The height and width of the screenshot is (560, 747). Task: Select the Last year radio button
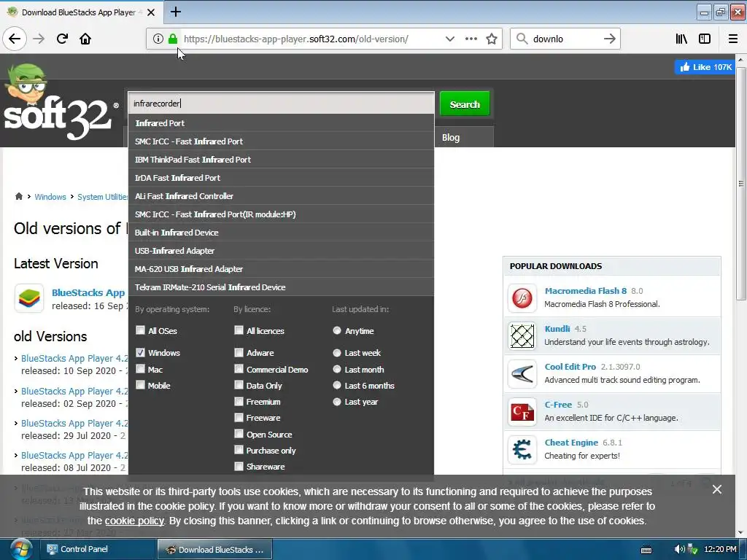coord(337,402)
